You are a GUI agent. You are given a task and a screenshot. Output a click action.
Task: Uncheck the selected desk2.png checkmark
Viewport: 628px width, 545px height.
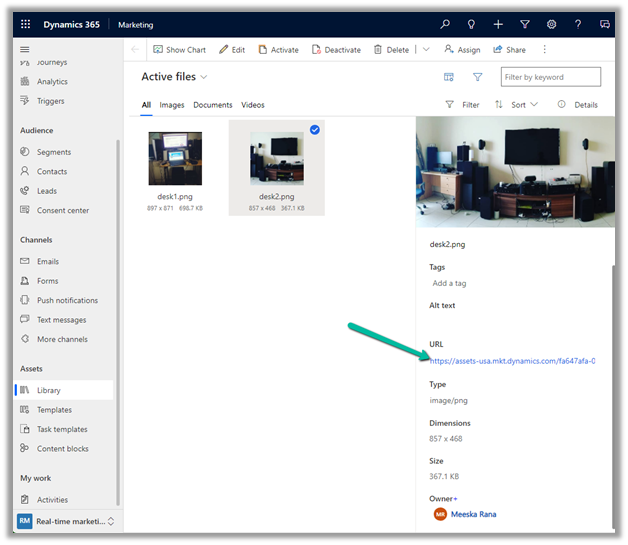tap(315, 130)
